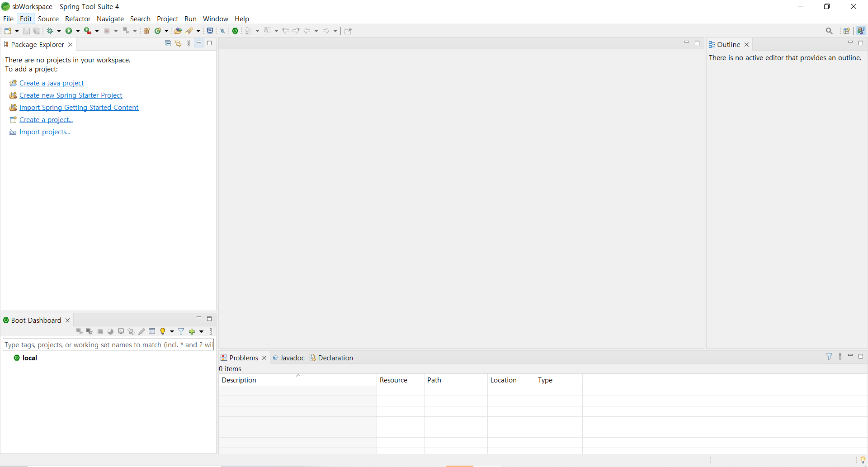Sort by the Resource column header

[401, 380]
